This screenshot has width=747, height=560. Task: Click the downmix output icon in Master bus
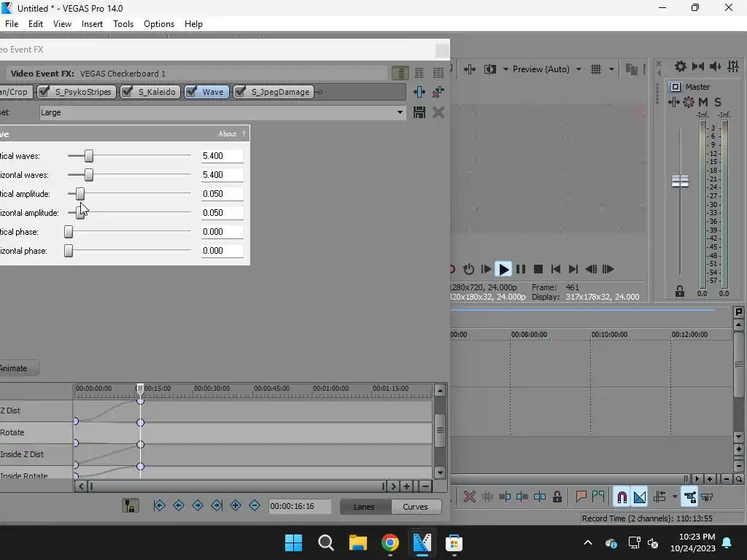(698, 66)
